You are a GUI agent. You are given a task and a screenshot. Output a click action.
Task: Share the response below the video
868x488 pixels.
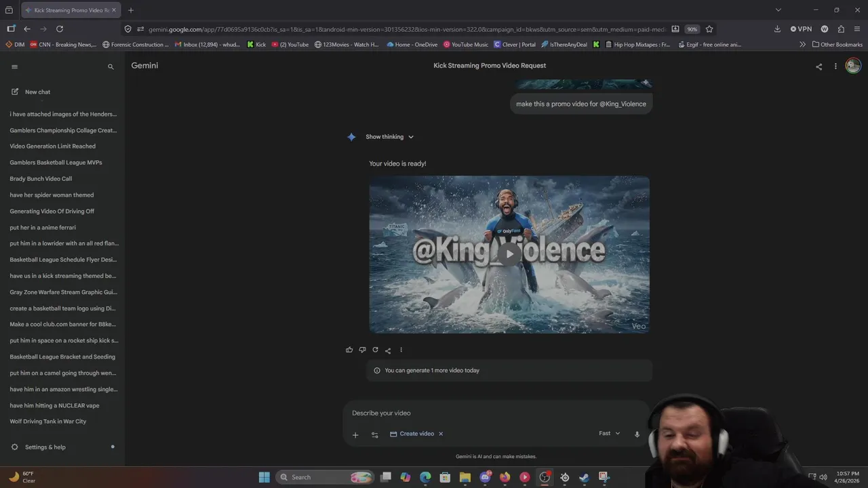click(x=388, y=350)
